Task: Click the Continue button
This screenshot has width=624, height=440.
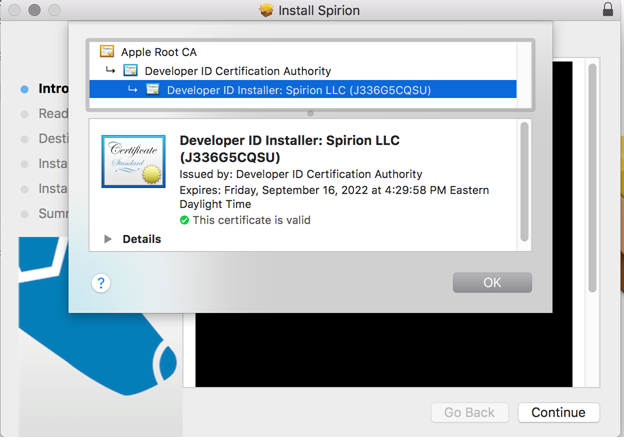Action: coord(558,413)
